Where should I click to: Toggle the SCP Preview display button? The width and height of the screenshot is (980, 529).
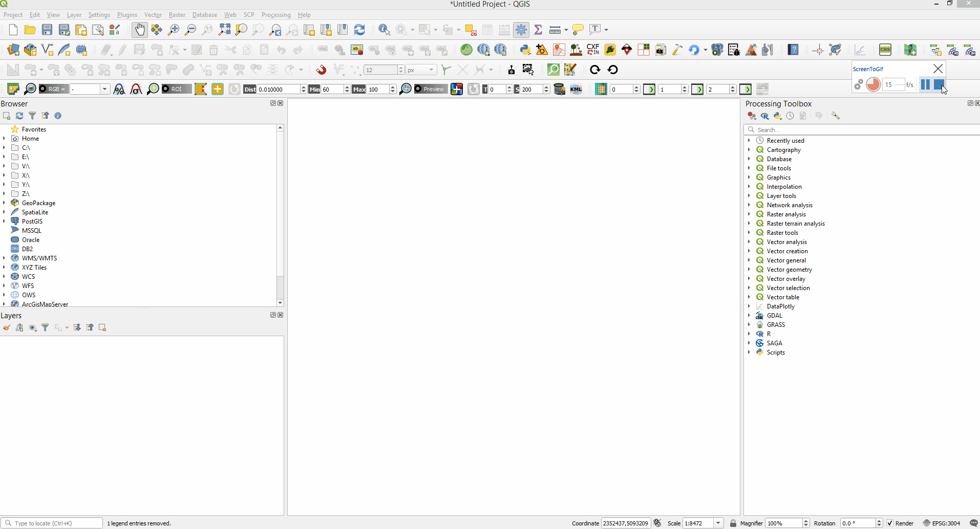click(x=430, y=89)
